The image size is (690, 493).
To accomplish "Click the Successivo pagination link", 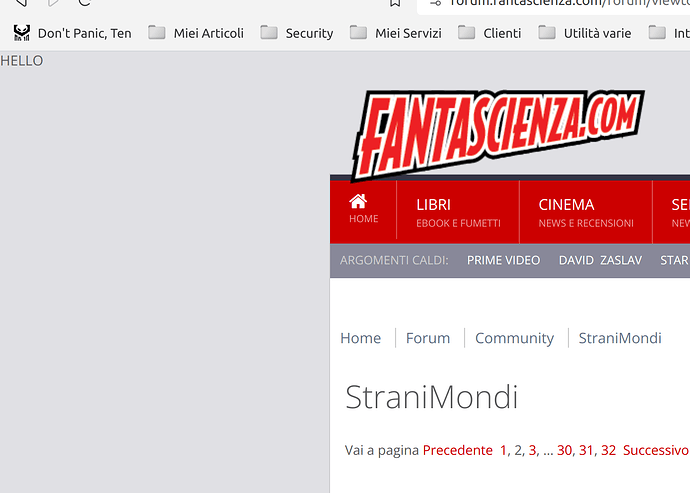I will [656, 450].
